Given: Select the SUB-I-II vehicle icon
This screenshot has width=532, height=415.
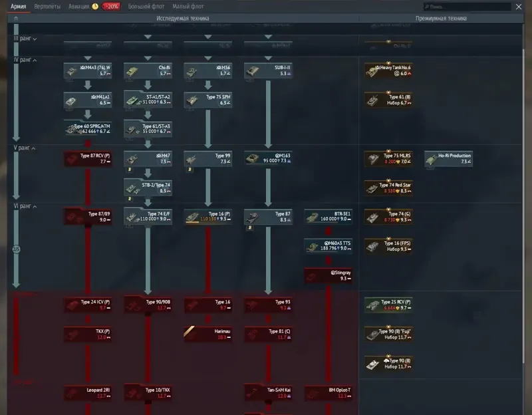Looking at the screenshot, I should click(x=252, y=71).
